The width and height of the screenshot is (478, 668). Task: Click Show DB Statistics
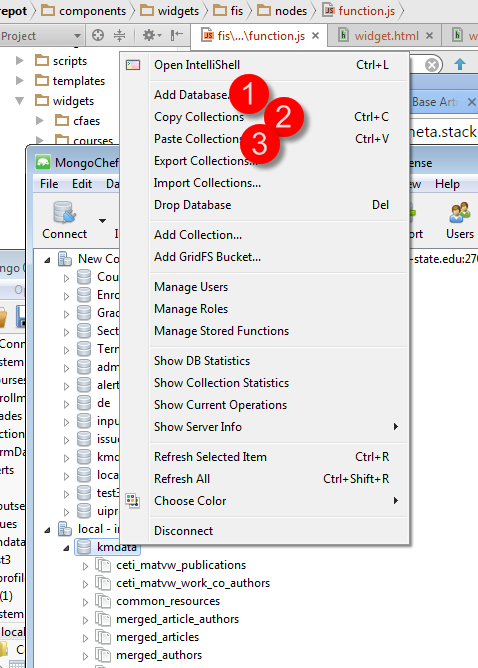pyautogui.click(x=202, y=361)
